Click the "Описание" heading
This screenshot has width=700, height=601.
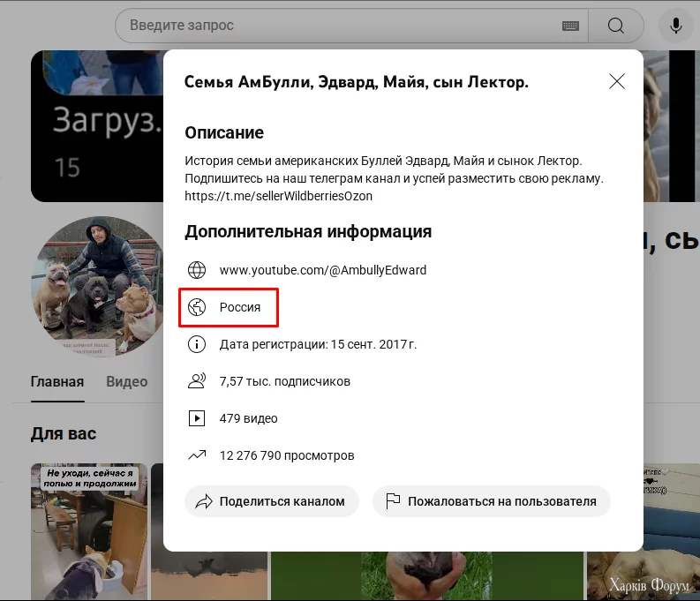224,132
